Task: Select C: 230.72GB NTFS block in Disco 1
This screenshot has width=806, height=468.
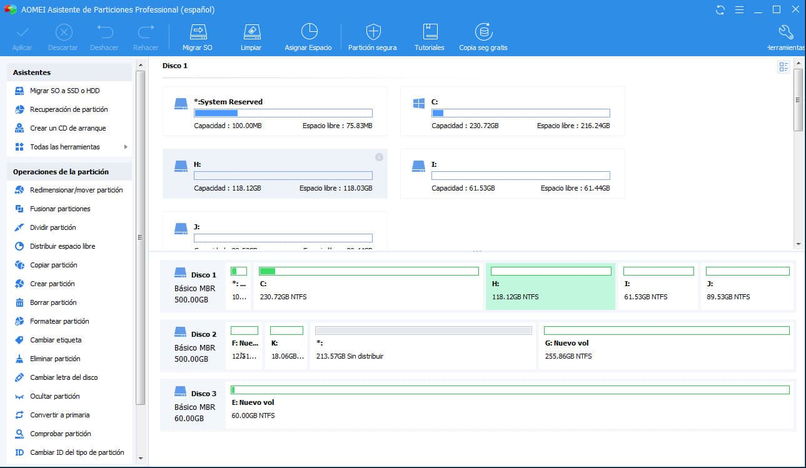Action: pyautogui.click(x=369, y=286)
